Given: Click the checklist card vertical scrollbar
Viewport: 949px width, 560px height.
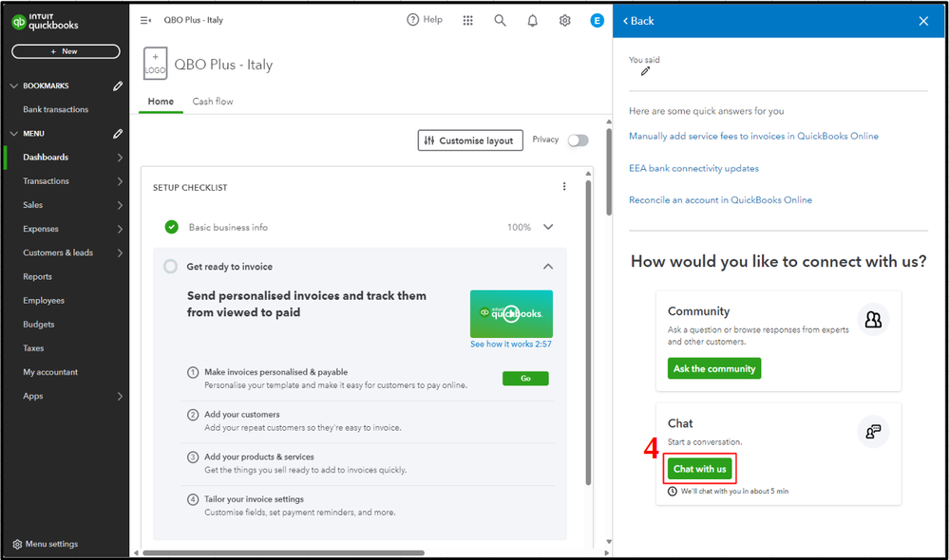Looking at the screenshot, I should pos(588,332).
